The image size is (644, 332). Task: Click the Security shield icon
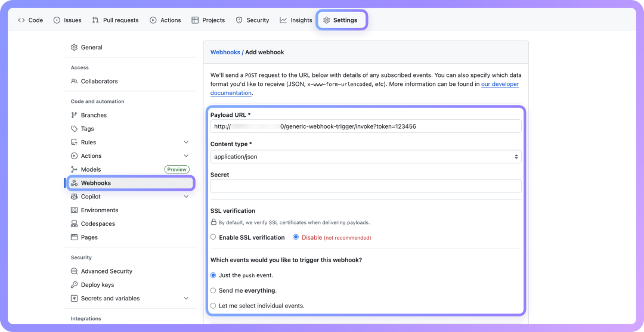click(239, 20)
